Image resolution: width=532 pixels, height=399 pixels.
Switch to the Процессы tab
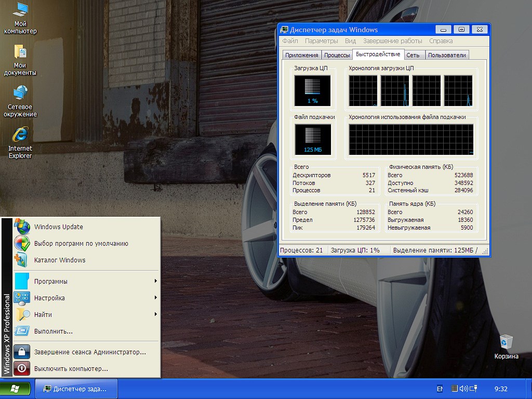[337, 55]
